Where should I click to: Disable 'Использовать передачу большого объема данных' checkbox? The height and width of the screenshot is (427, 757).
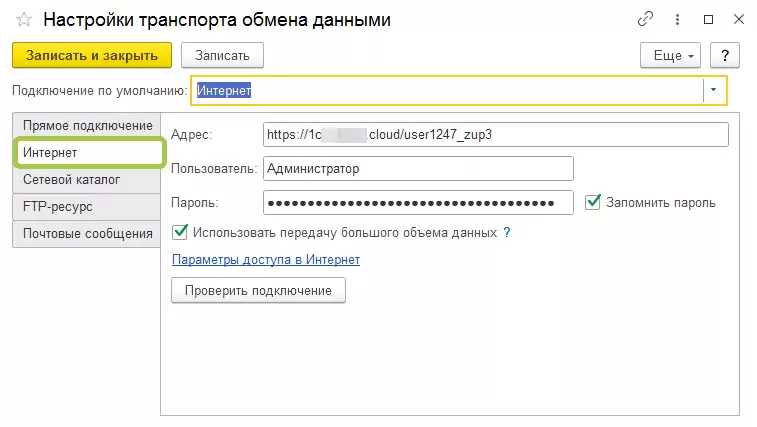(181, 232)
